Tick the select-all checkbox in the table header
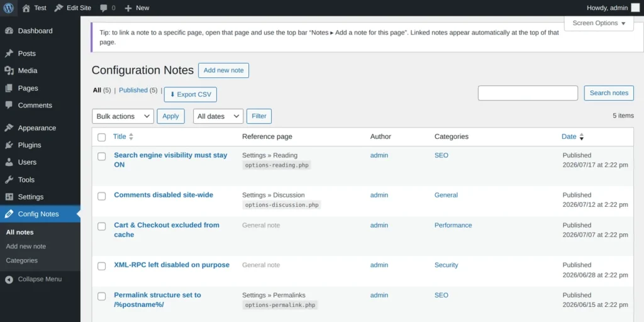The height and width of the screenshot is (322, 644). (101, 137)
